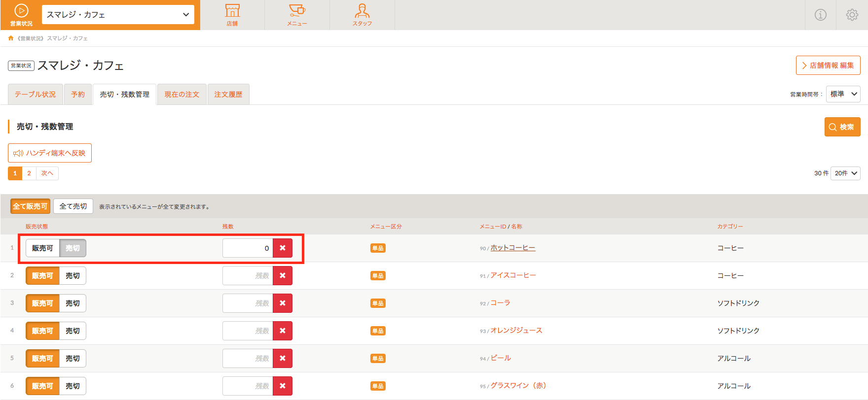This screenshot has height=400, width=868.
Task: Switch to 現在の注文 tab
Action: click(x=182, y=94)
